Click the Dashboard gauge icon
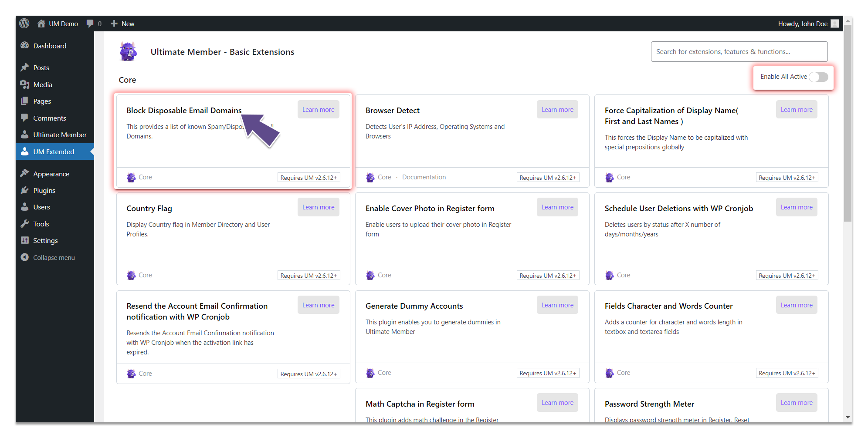868x438 pixels. (25, 45)
